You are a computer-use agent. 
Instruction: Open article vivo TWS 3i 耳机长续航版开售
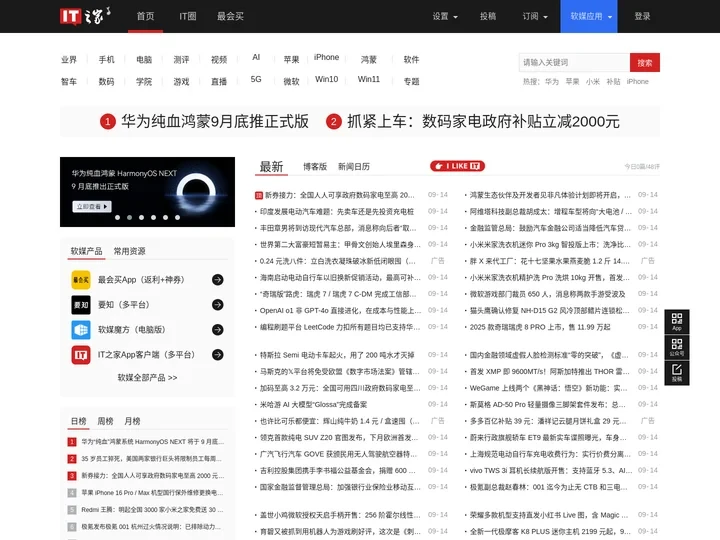tap(551, 470)
